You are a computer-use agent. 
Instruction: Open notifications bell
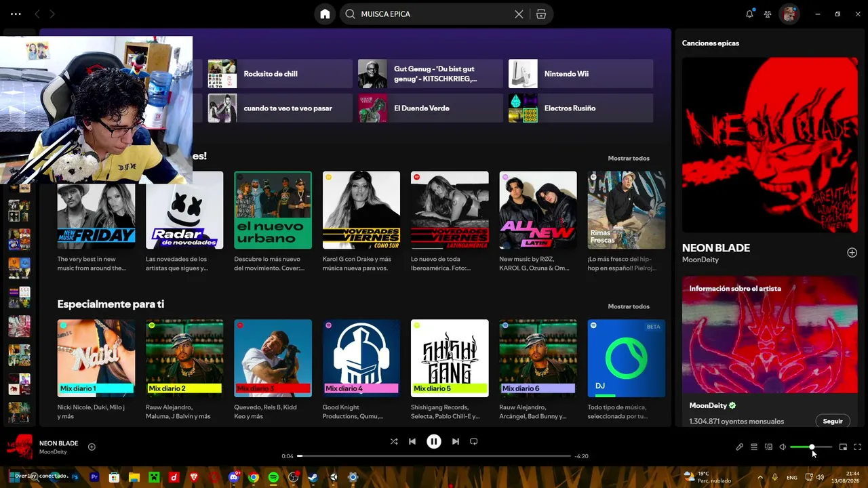pos(749,14)
